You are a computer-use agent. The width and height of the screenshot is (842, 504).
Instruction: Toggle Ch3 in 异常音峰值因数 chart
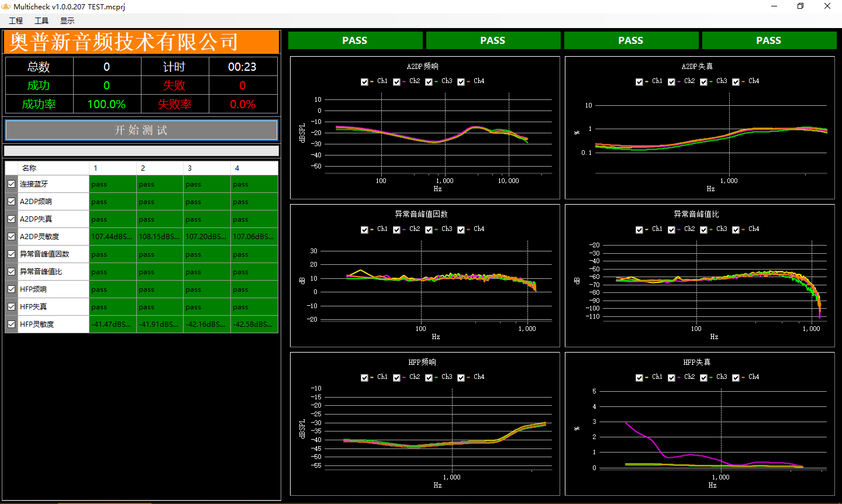point(429,230)
